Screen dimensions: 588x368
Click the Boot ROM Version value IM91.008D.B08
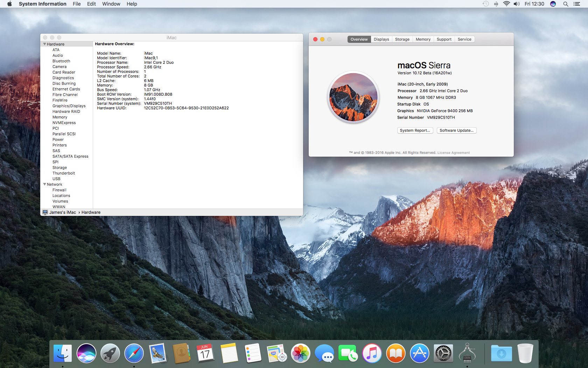pyautogui.click(x=158, y=94)
